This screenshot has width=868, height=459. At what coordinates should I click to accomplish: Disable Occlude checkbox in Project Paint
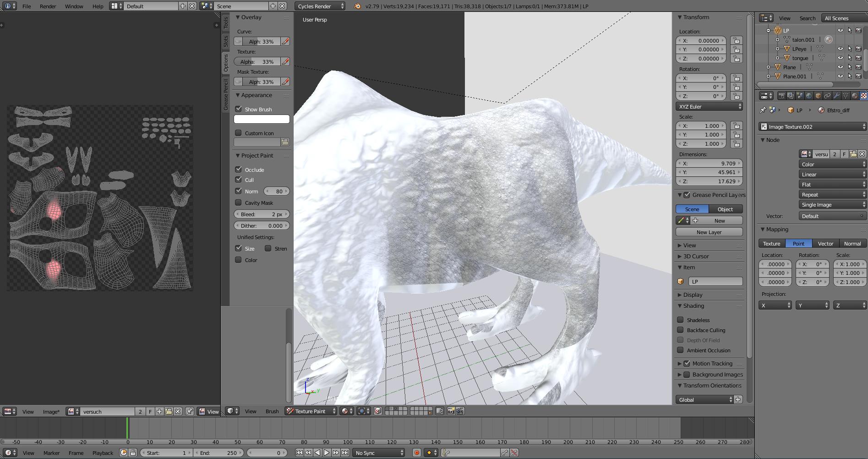[238, 169]
